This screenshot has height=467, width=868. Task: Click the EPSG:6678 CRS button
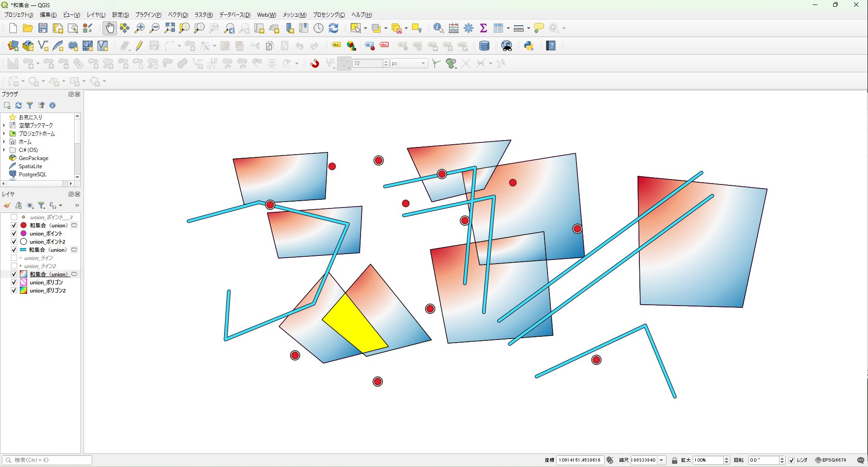[x=830, y=460]
